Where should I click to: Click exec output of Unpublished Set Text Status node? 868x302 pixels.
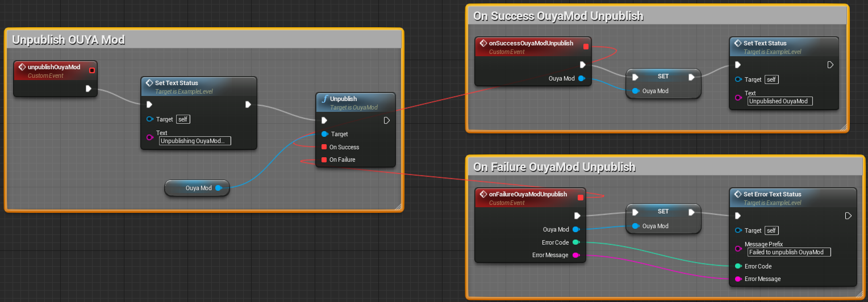coord(831,65)
